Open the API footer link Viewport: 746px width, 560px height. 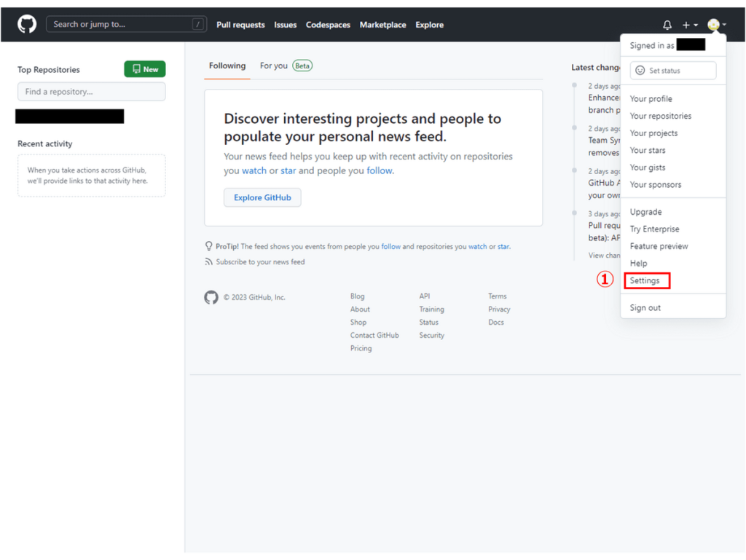pyautogui.click(x=425, y=296)
